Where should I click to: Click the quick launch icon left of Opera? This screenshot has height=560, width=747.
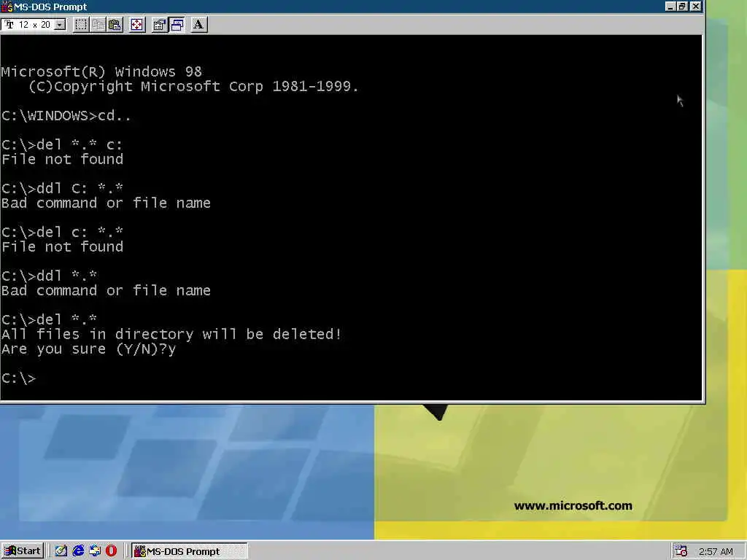click(95, 551)
